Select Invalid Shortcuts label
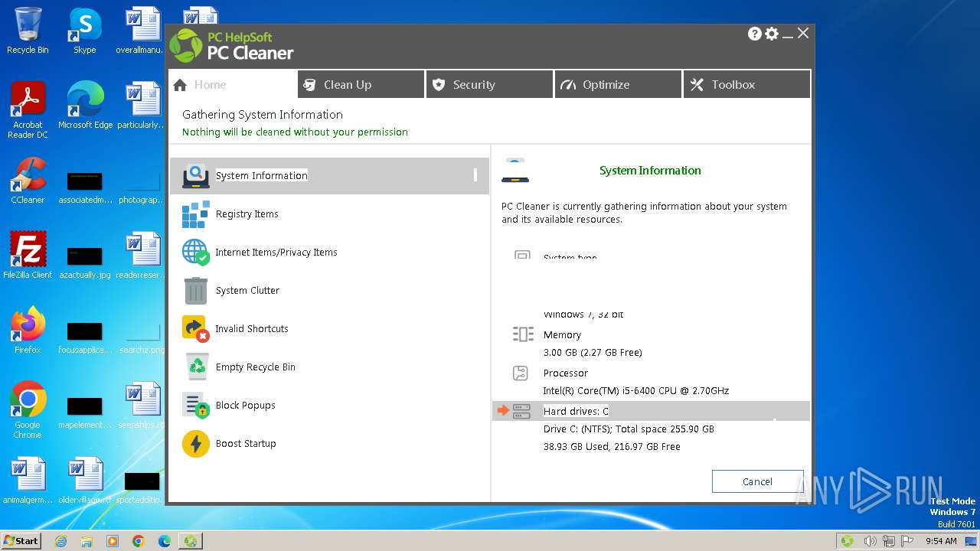 click(x=252, y=329)
